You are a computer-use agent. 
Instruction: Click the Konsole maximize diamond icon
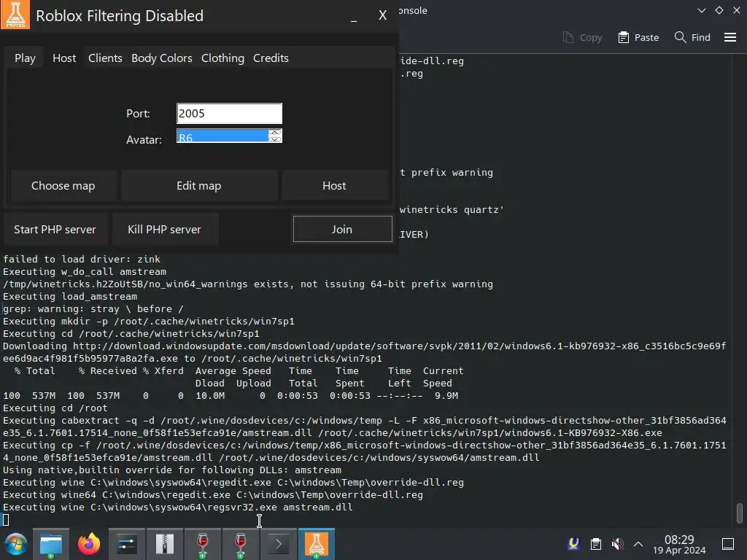coord(719,10)
